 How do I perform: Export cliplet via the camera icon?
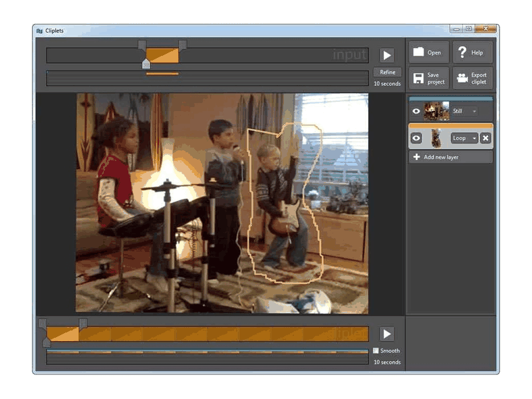(462, 78)
